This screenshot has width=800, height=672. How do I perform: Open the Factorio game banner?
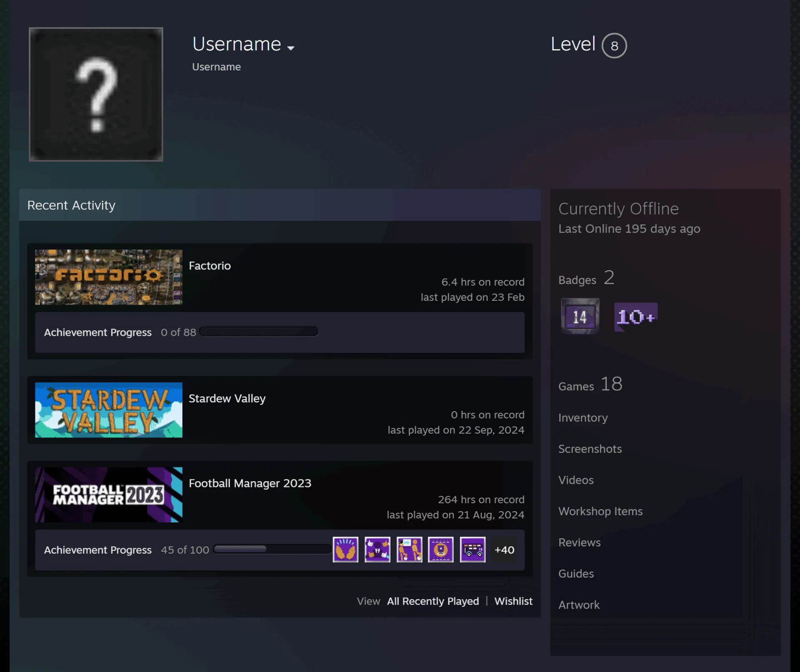click(109, 277)
